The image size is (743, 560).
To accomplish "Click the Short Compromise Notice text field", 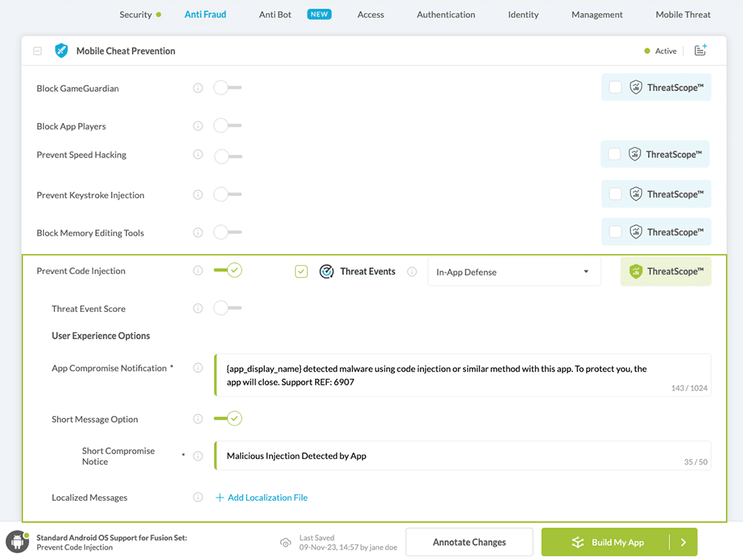I will pos(453,456).
